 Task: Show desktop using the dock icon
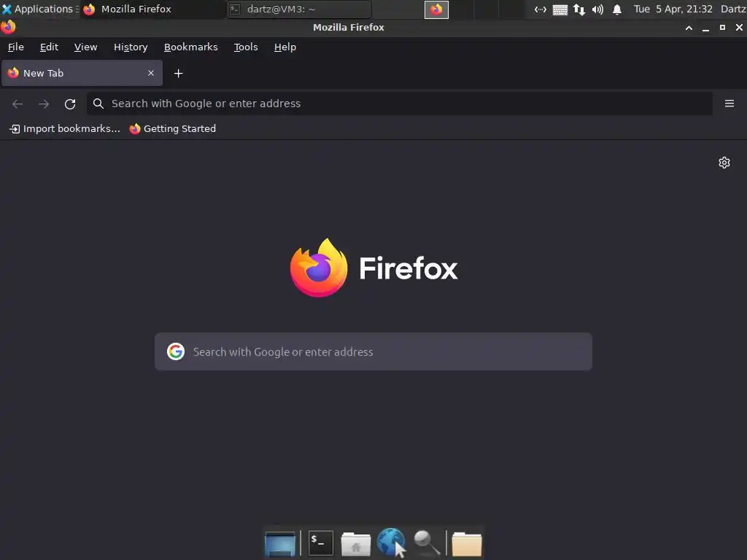[x=280, y=544]
